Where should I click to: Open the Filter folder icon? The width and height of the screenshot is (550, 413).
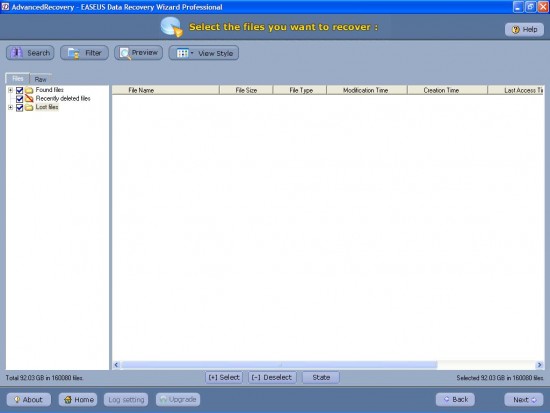pyautogui.click(x=74, y=53)
